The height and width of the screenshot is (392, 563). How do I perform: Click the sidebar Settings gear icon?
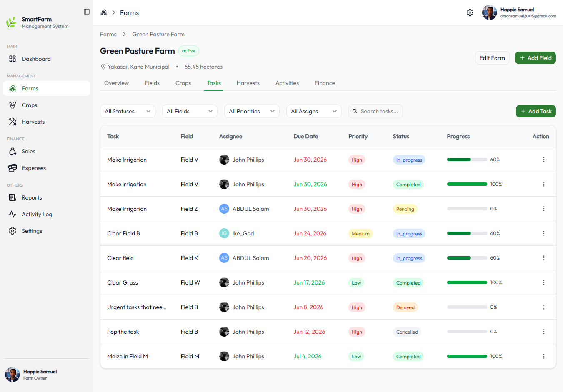coord(13,231)
